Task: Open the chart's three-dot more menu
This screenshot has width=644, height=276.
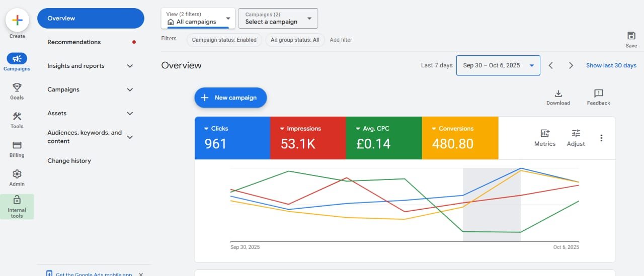Action: 601,138
